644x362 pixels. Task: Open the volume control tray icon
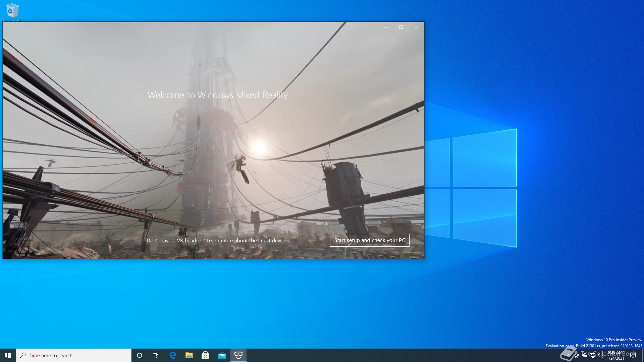tap(601, 355)
